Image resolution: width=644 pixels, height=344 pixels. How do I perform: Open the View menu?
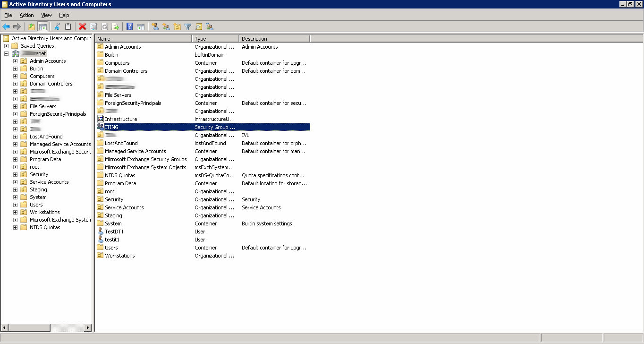point(46,15)
